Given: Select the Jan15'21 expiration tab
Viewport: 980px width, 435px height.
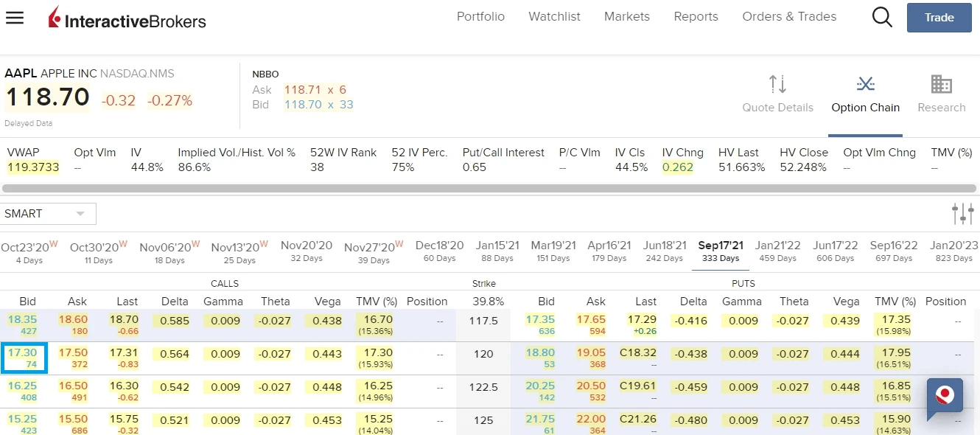Looking at the screenshot, I should click(497, 251).
